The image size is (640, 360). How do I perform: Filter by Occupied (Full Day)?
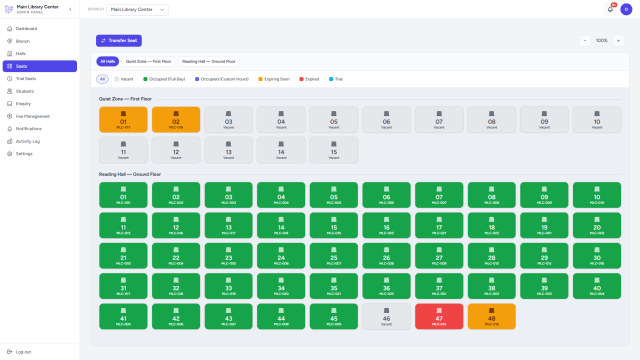(x=164, y=79)
